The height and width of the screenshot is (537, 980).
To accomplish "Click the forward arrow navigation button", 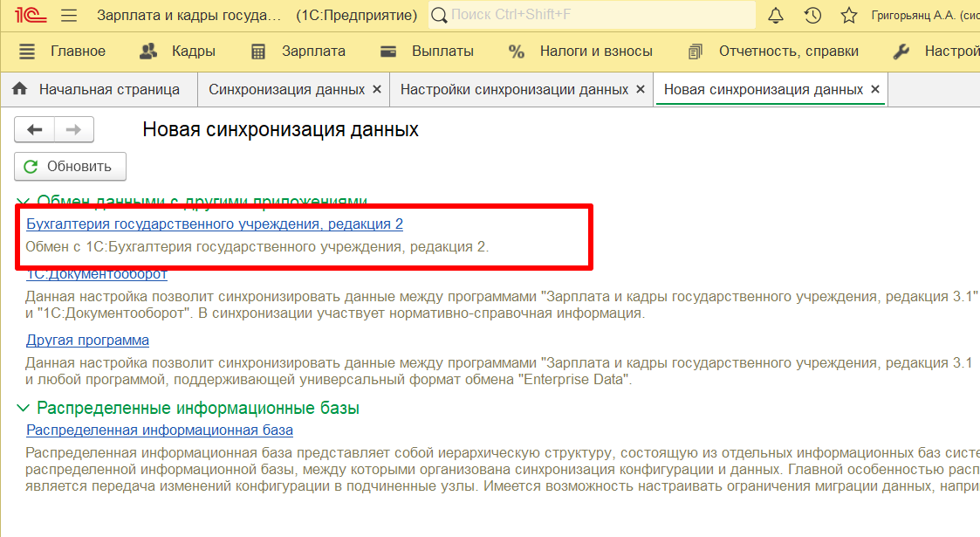I will [74, 130].
